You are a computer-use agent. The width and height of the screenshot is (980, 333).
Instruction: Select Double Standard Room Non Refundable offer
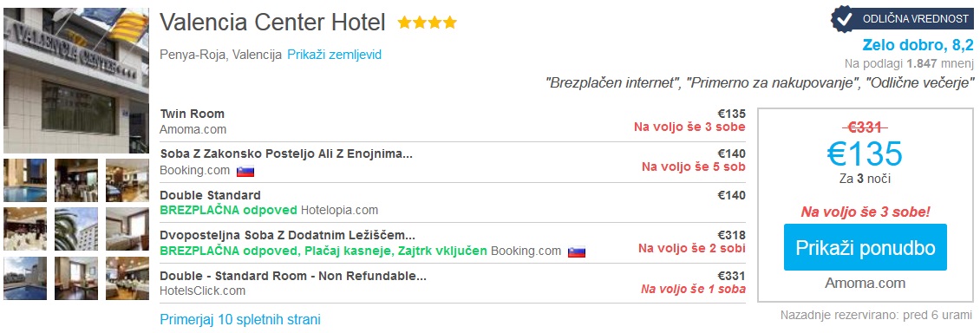point(453,283)
